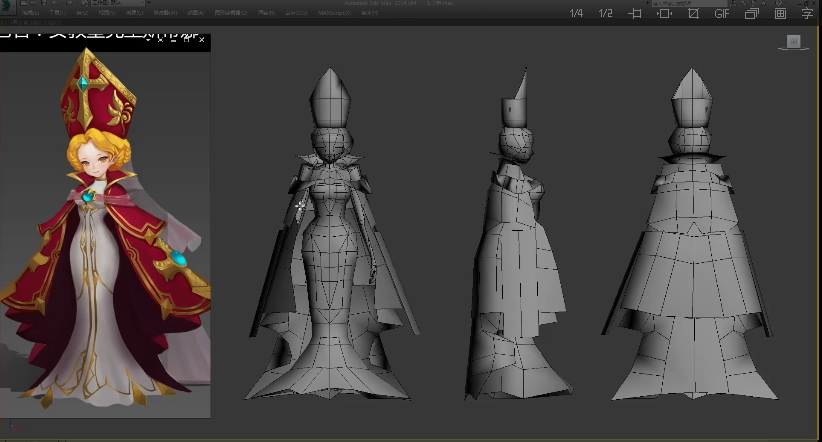822x442 pixels.
Task: Click the ViewCube in the viewport corner
Action: click(x=794, y=42)
